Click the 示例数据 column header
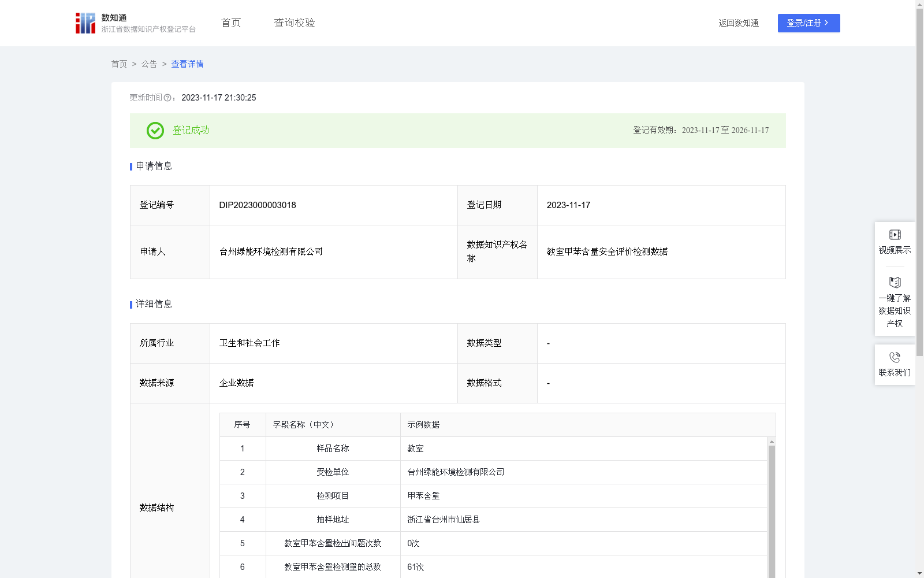This screenshot has width=924, height=578. 588,425
